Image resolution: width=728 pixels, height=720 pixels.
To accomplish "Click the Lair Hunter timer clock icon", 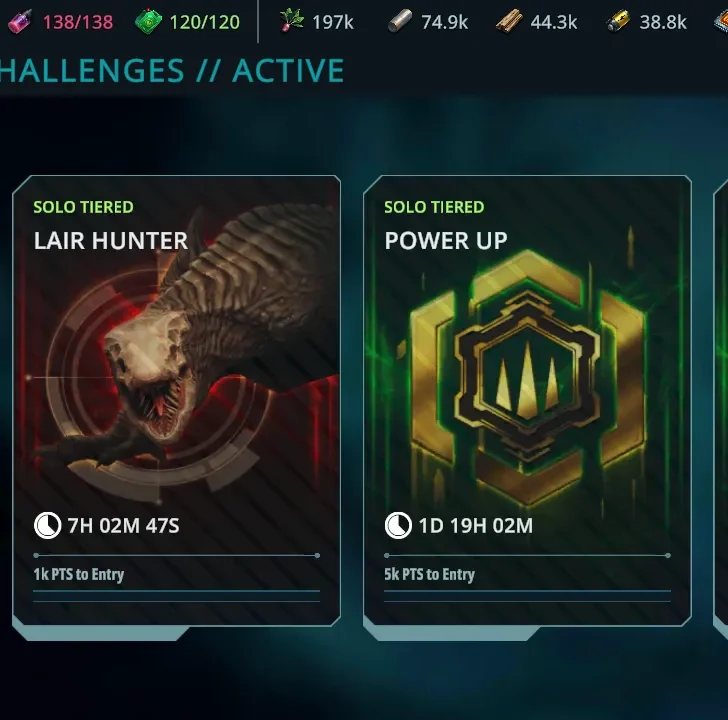I will click(x=47, y=525).
